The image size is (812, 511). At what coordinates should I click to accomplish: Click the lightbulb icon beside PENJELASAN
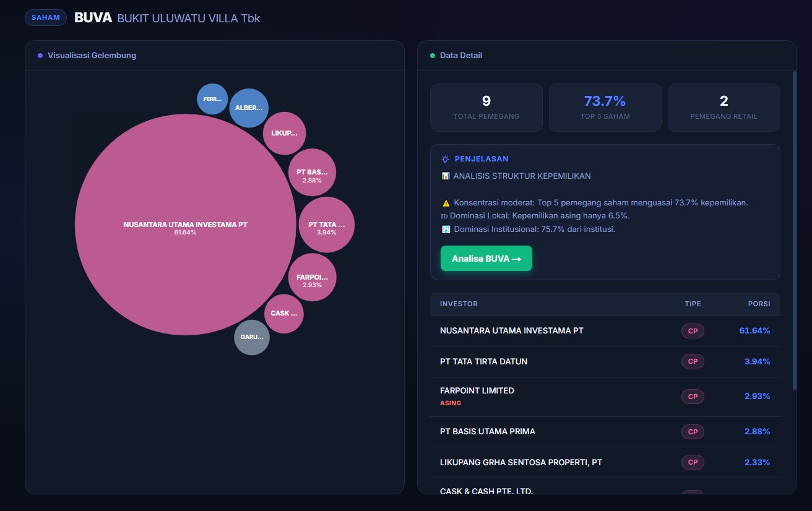click(446, 159)
